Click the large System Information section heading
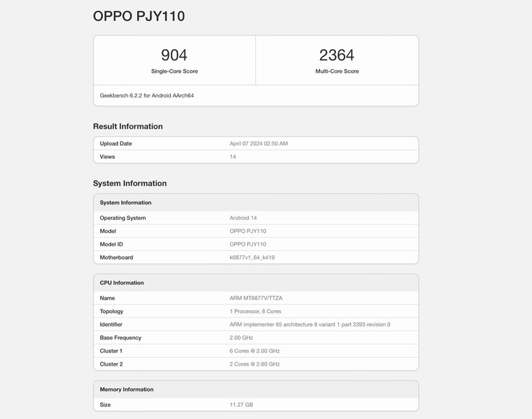This screenshot has width=532, height=419. pos(130,183)
